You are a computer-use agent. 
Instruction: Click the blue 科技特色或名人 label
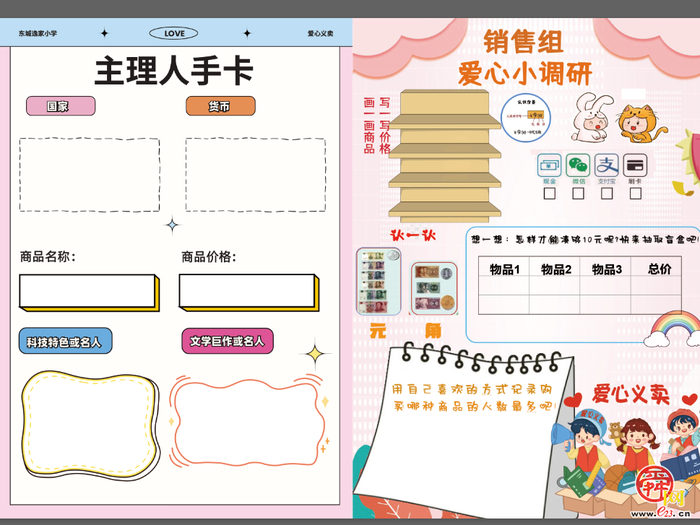[x=65, y=341]
